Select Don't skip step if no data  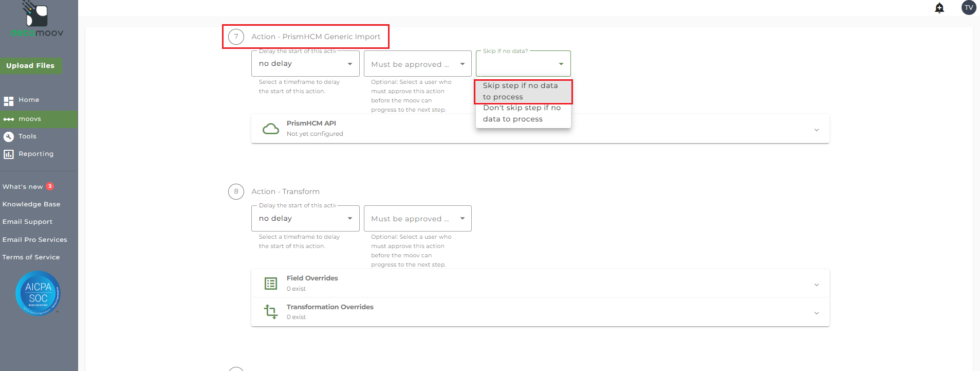523,114
